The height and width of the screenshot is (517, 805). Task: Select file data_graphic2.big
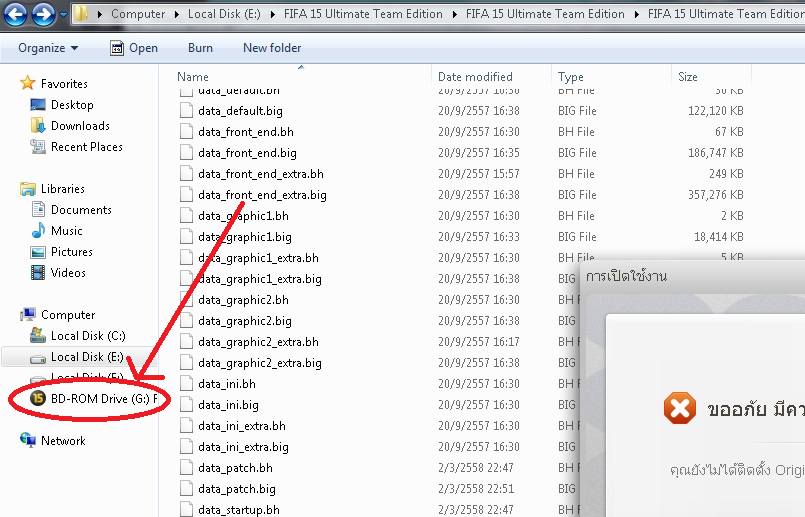[x=245, y=321]
